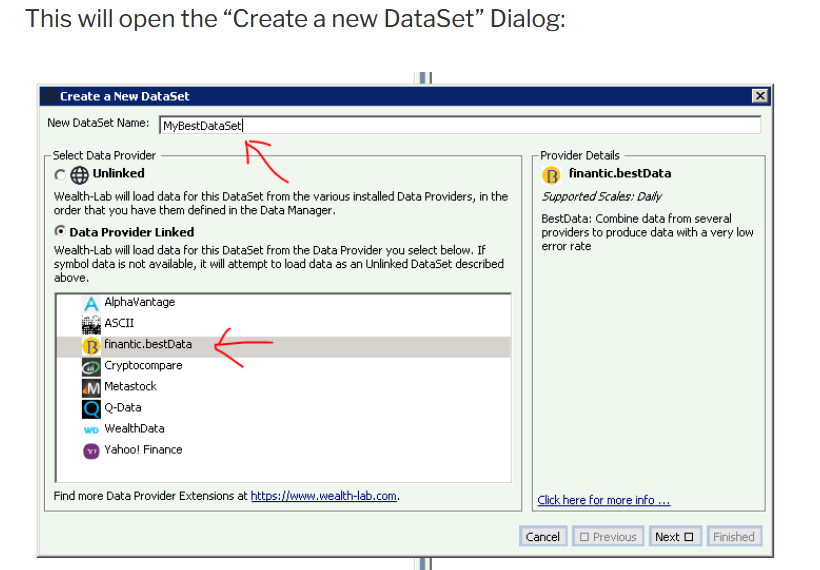Click the finantic.bestData icon in provider list
This screenshot has width=820, height=570.
pyautogui.click(x=91, y=346)
